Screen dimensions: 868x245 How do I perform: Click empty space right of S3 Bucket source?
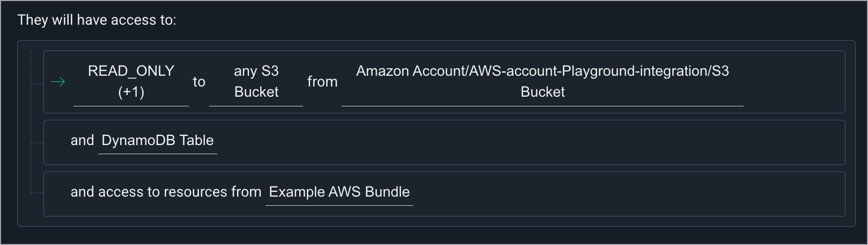(794, 82)
